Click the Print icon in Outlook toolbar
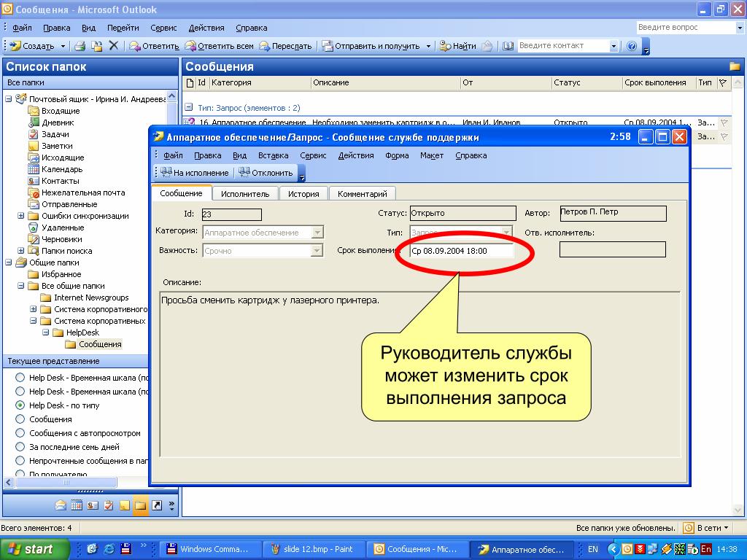This screenshot has width=747, height=560. click(80, 46)
